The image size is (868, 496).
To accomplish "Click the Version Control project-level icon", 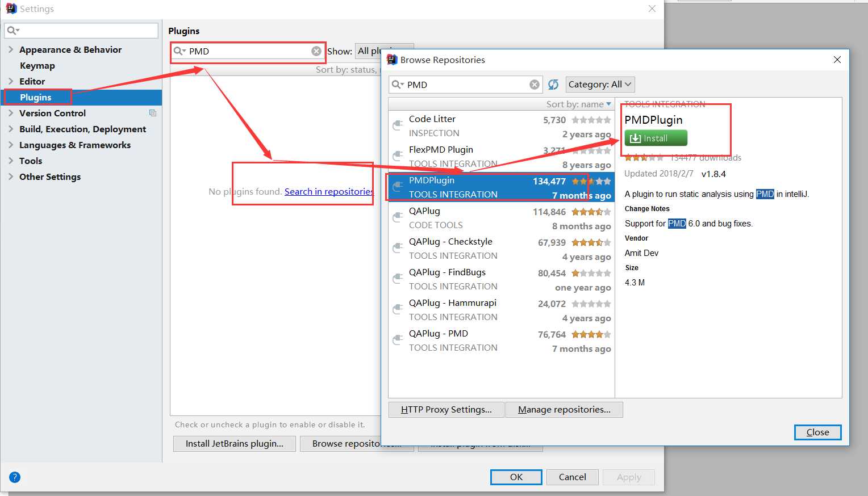I will 153,113.
